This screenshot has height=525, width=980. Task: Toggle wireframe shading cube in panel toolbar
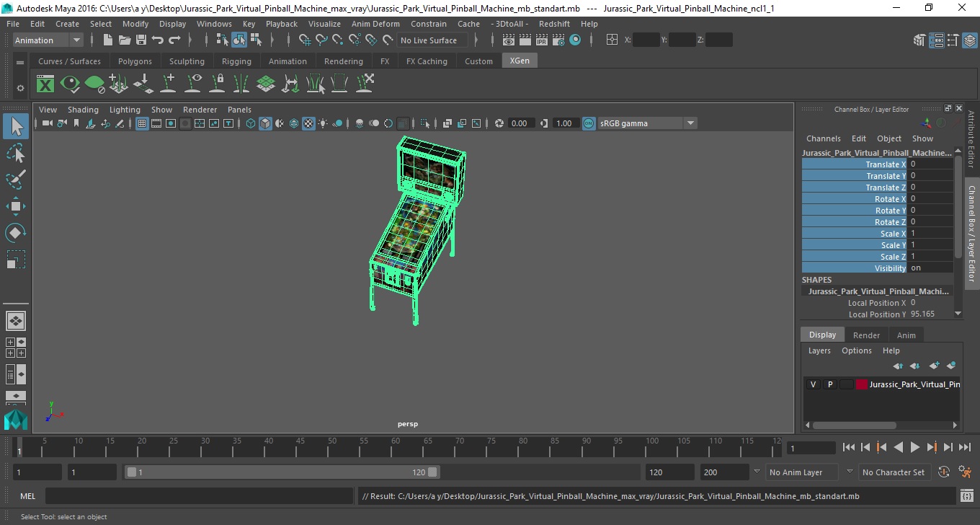point(251,123)
